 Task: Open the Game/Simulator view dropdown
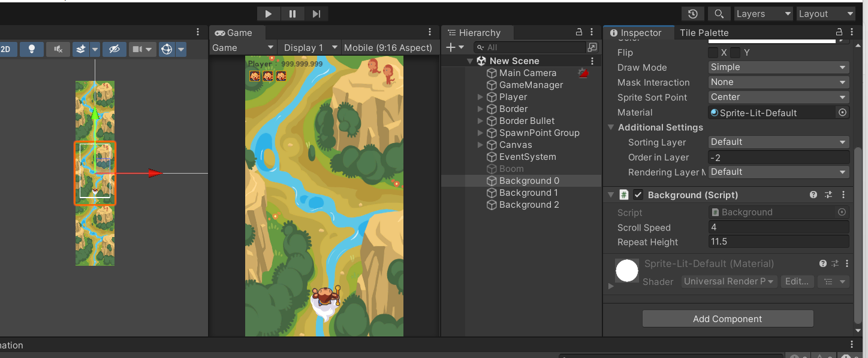point(243,48)
